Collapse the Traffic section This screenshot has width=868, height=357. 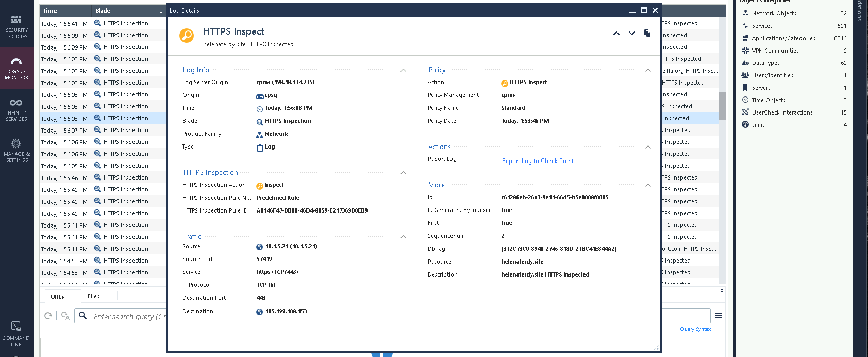[x=403, y=237]
